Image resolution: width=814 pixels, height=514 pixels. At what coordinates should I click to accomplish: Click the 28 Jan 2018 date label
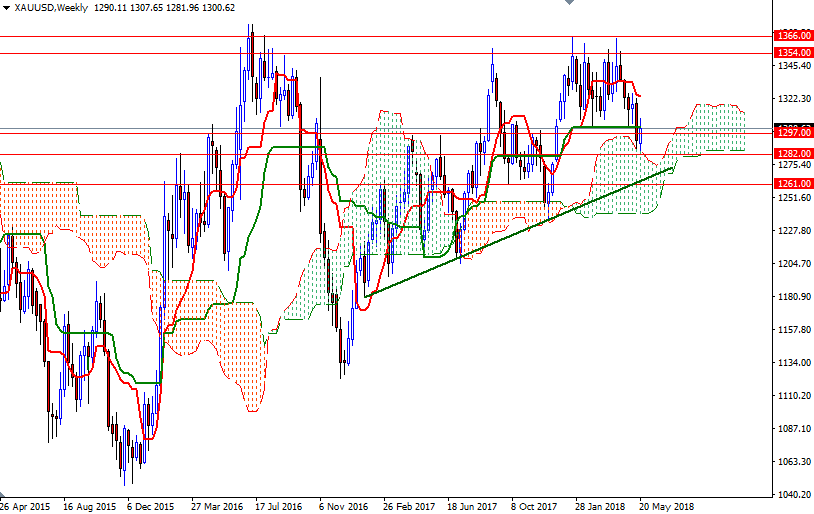point(600,506)
